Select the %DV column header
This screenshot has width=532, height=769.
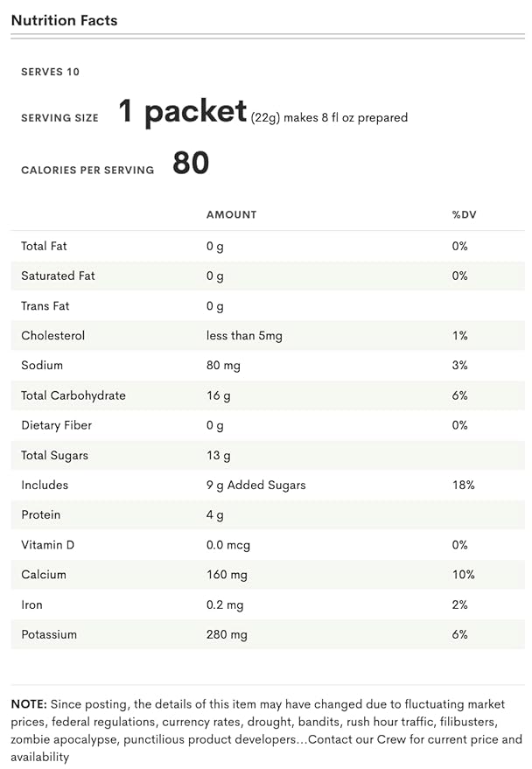(464, 215)
